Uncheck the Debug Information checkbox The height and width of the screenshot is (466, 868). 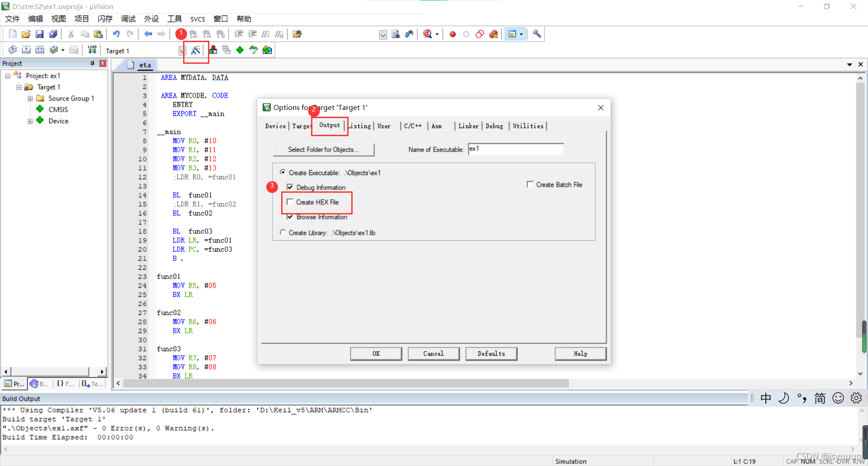[x=290, y=187]
